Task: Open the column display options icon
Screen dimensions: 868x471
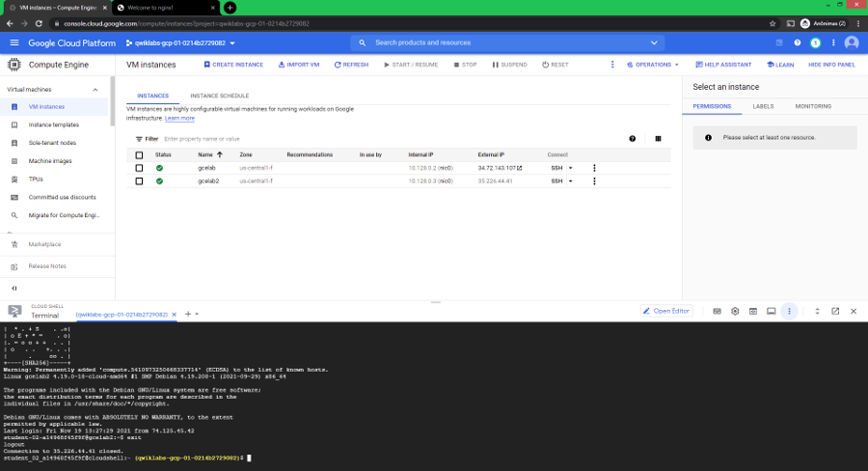Action: [x=658, y=139]
